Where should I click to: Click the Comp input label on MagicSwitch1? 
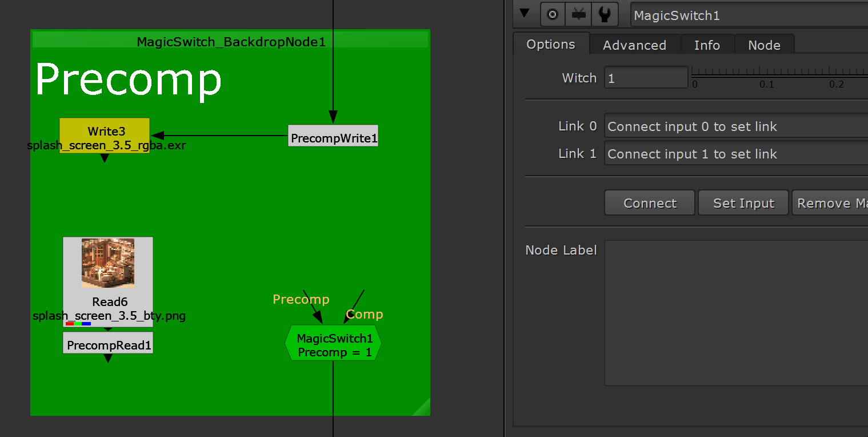point(365,314)
